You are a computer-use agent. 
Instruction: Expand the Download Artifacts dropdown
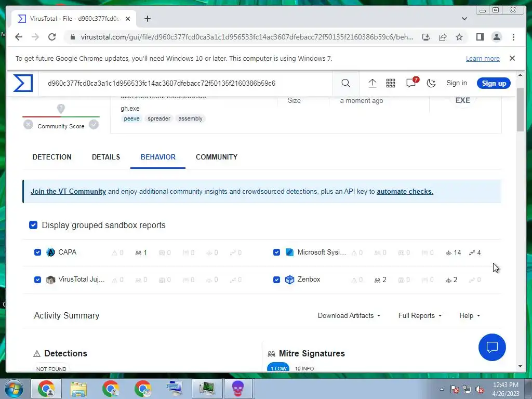[349, 315]
